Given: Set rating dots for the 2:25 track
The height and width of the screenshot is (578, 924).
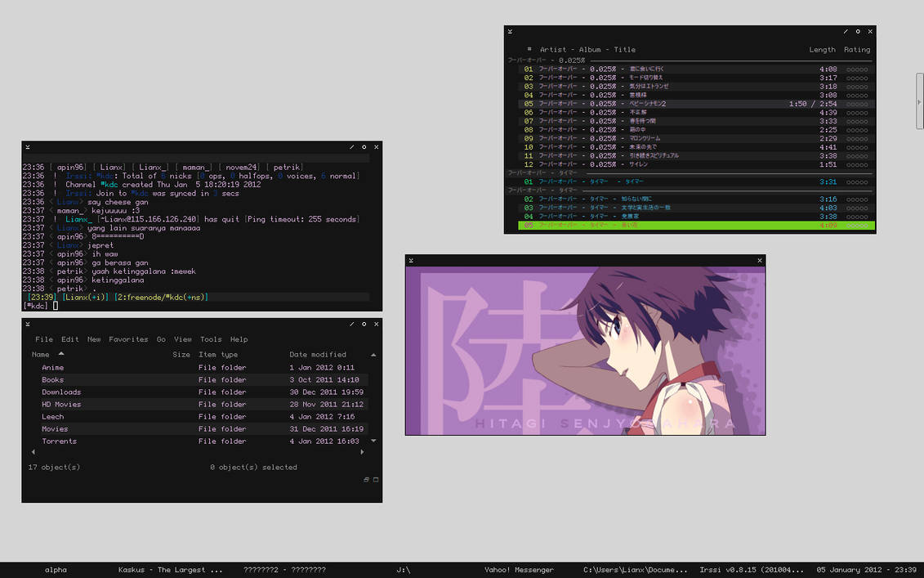Looking at the screenshot, I should coord(857,130).
